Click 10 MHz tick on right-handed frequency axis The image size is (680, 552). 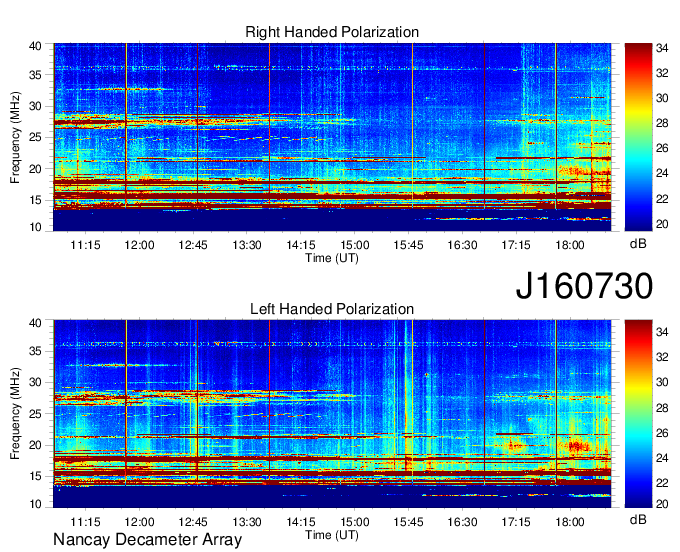pos(35,227)
